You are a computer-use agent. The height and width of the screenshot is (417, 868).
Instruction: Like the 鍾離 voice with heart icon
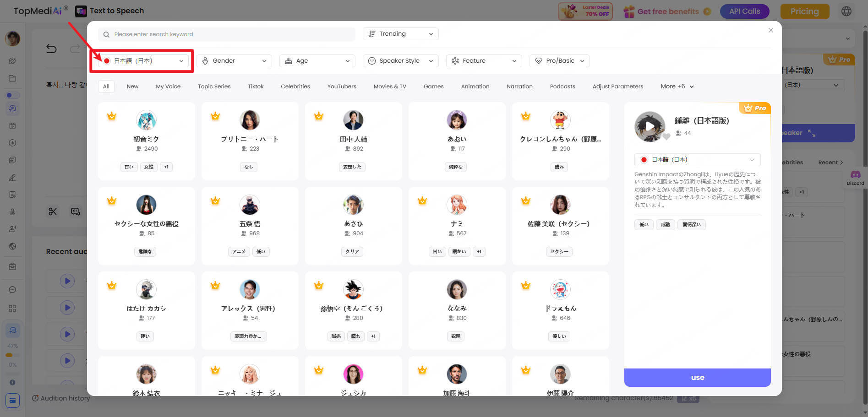(666, 136)
